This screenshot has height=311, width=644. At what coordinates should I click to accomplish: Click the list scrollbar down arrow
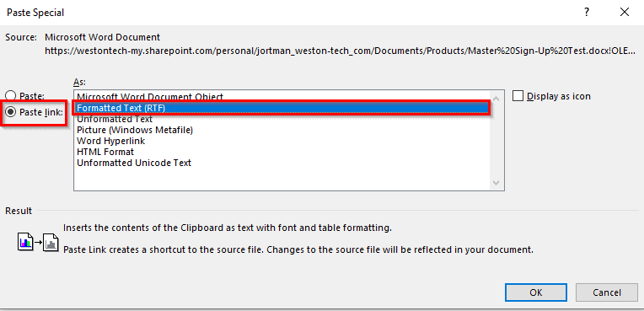pos(496,182)
